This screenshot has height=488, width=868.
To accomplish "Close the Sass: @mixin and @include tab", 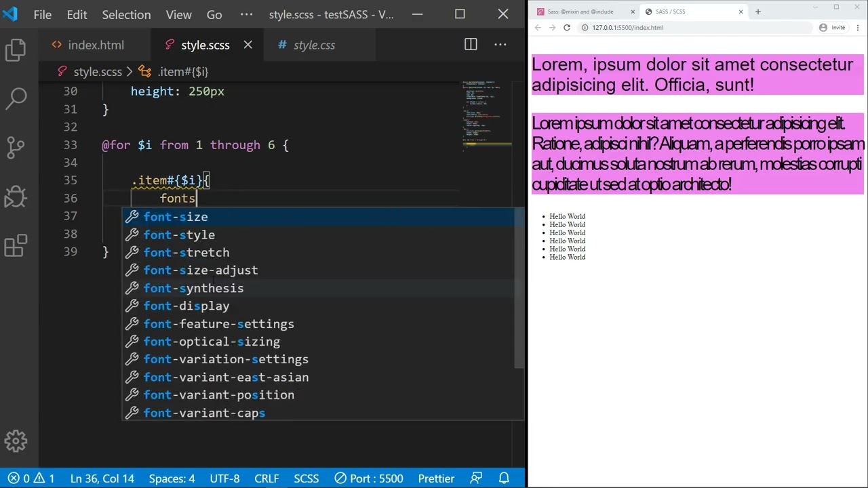I will [633, 12].
